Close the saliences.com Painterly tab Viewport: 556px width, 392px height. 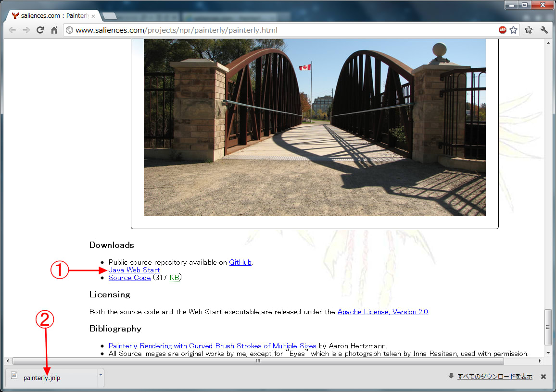pos(93,16)
